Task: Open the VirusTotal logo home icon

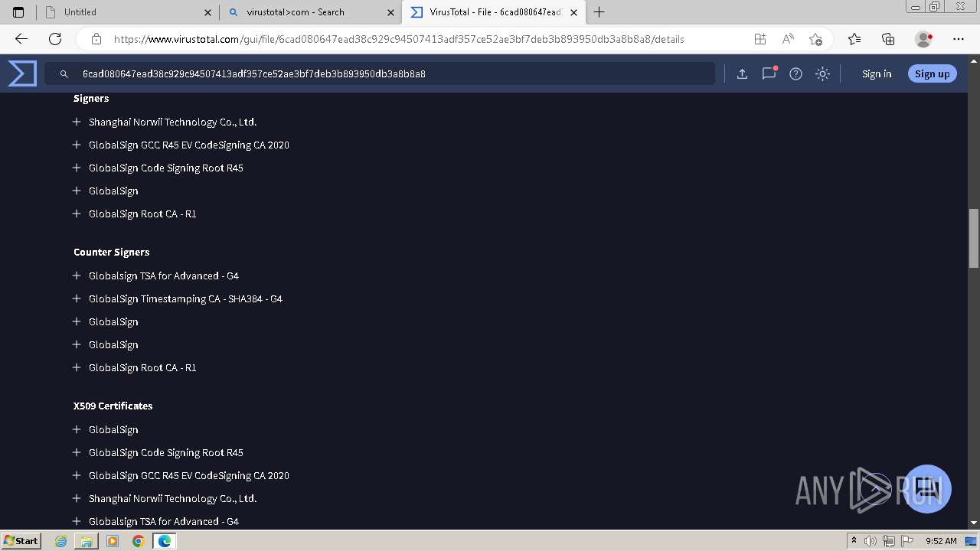Action: [22, 73]
